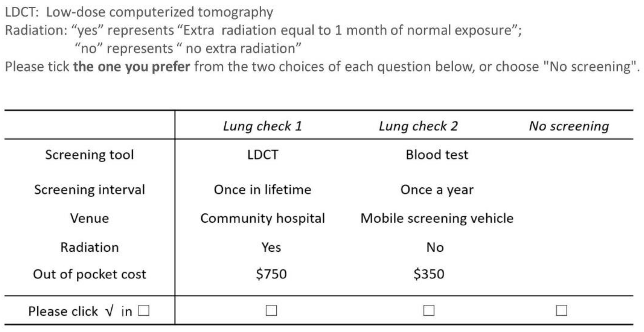Click the $350 cost value
This screenshot has width=644, height=332.
click(429, 274)
